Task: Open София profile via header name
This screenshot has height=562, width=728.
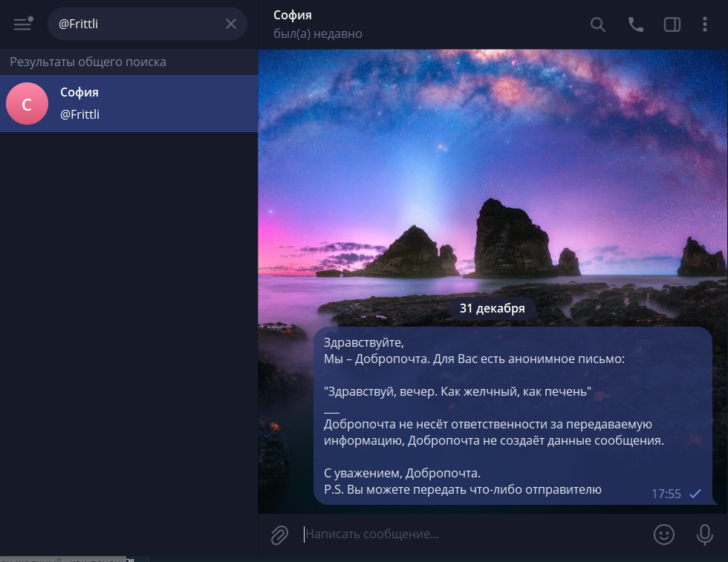Action: click(x=293, y=16)
